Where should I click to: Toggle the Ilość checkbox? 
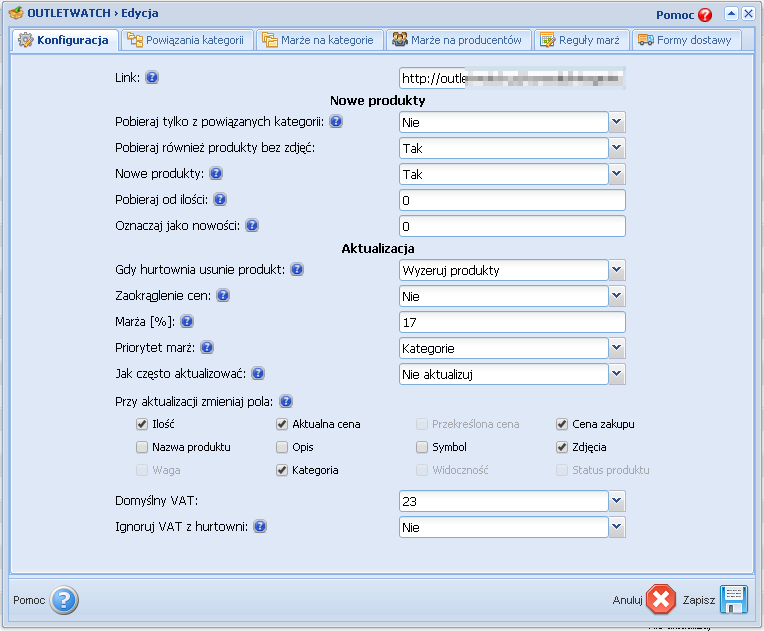142,424
